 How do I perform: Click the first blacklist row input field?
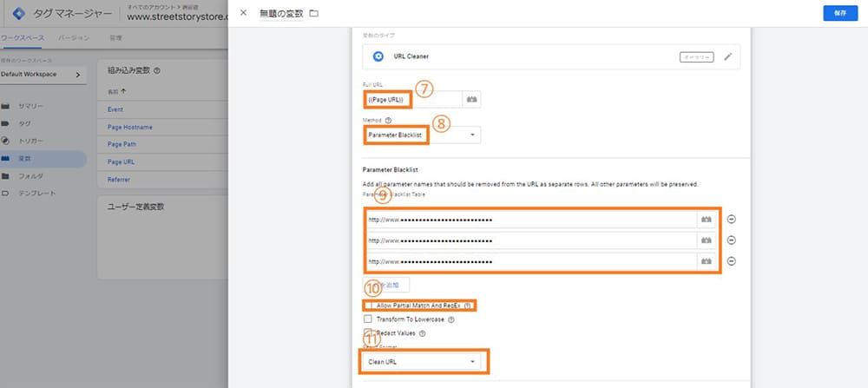click(530, 220)
